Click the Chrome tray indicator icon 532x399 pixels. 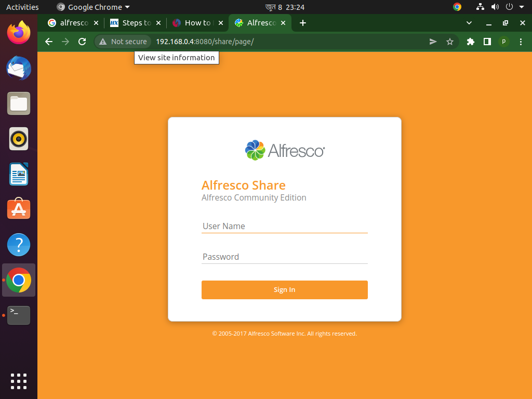tap(457, 7)
